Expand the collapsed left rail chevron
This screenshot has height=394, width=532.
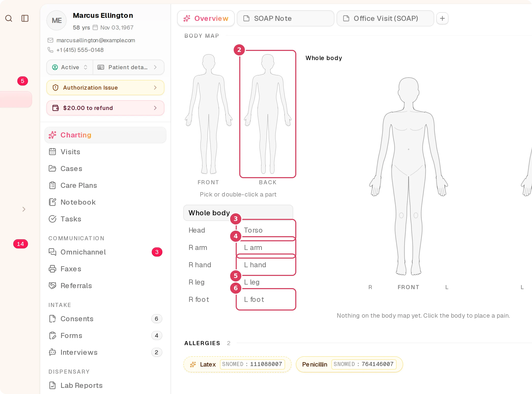pyautogui.click(x=24, y=209)
